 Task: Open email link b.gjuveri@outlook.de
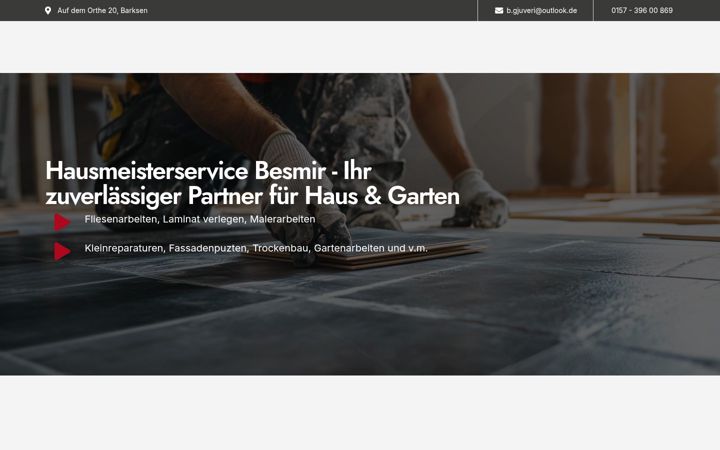(x=541, y=11)
